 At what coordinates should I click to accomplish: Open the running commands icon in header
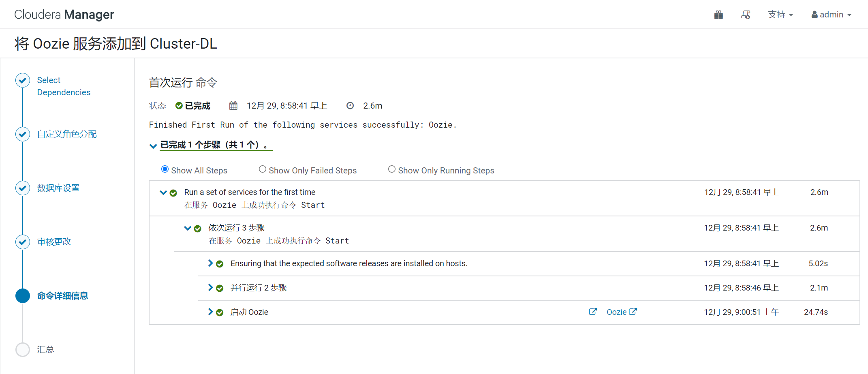coord(746,15)
